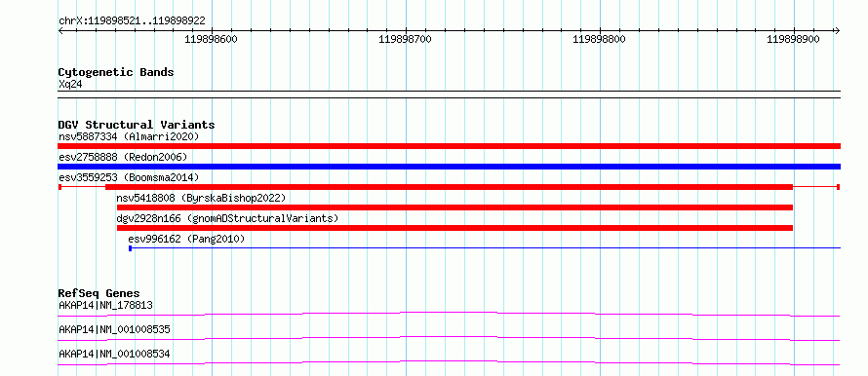The height and width of the screenshot is (376, 868).
Task: Click the black Xq24 cytogenetic band bar
Action: (449, 94)
